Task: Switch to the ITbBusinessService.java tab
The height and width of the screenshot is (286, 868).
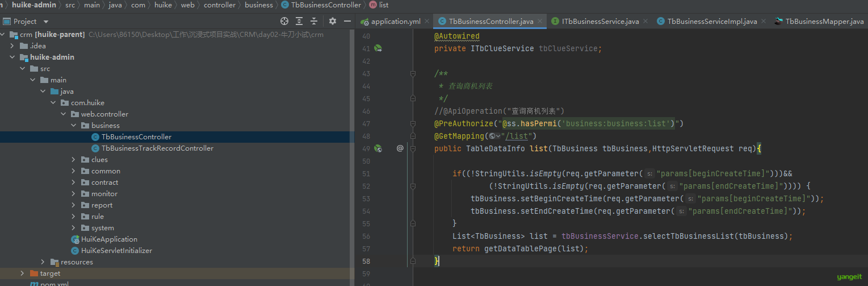Action: (600, 22)
